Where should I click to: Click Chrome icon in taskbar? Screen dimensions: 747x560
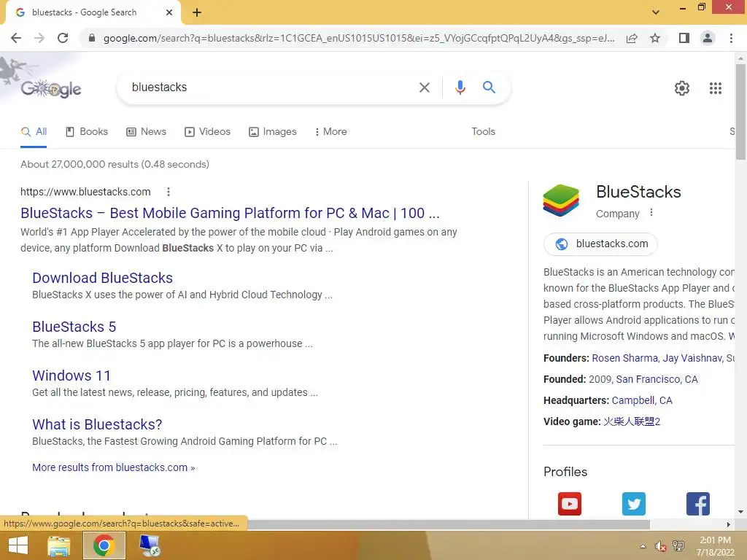104,545
